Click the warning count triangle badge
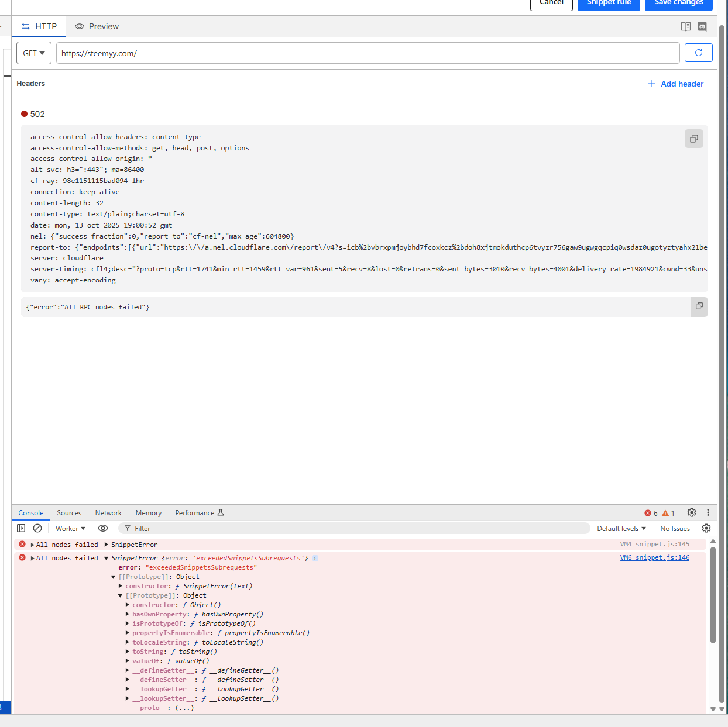728x727 pixels. point(668,513)
